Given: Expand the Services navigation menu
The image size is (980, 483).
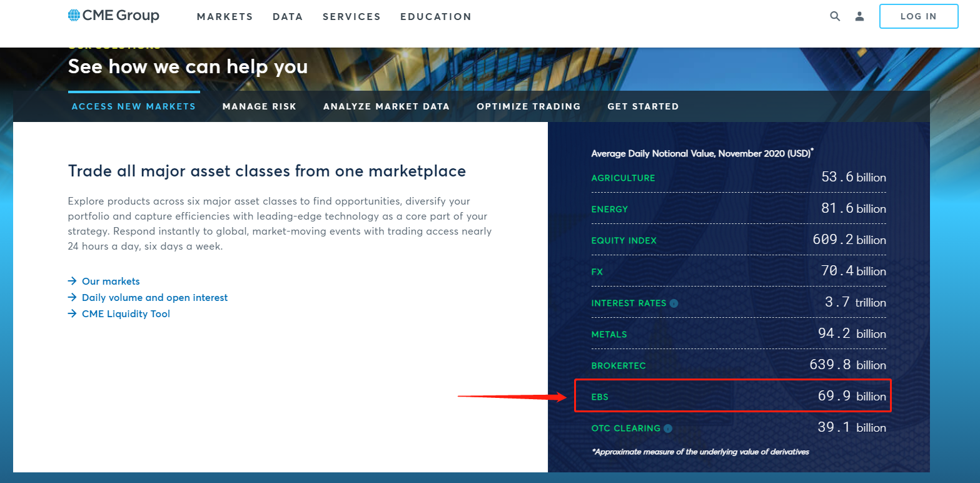Looking at the screenshot, I should pyautogui.click(x=351, y=17).
